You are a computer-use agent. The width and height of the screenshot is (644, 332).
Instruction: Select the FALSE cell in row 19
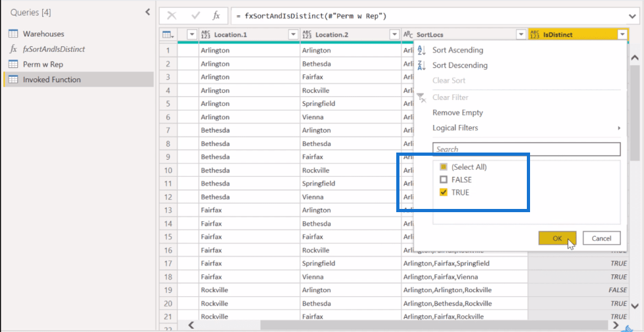coord(578,290)
